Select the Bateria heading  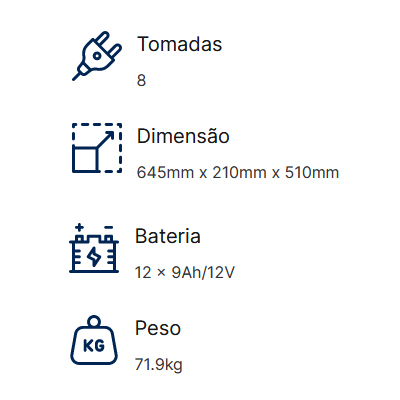(168, 236)
